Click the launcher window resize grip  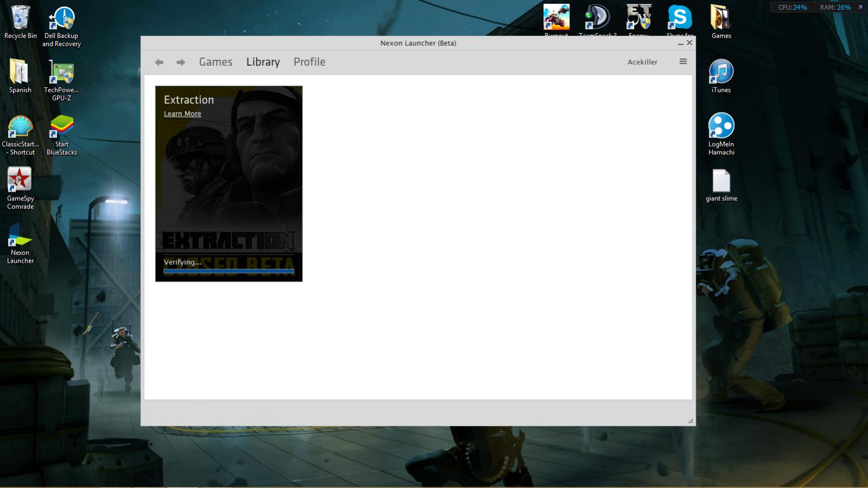(690, 421)
